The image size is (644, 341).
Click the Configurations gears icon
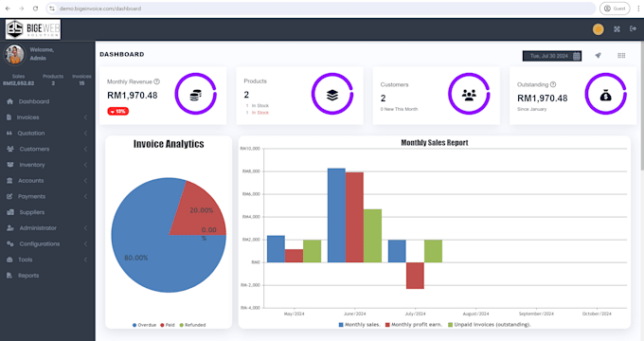[x=10, y=244]
